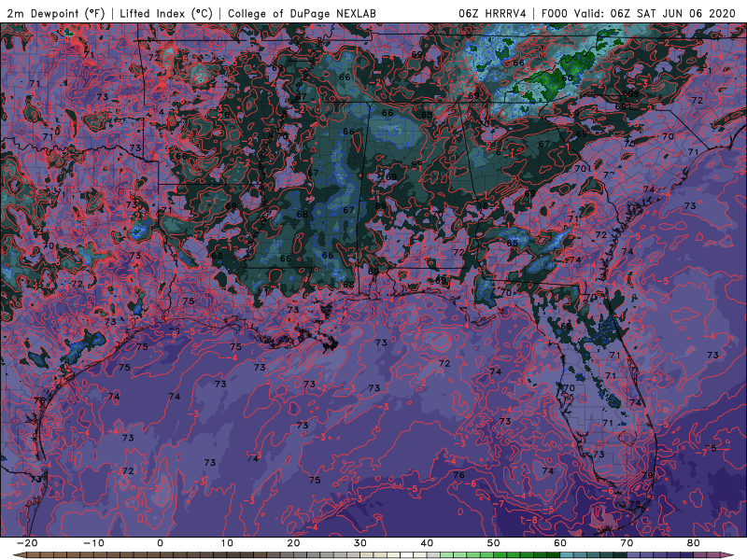
Task: Click the '78' dewpoint value near Florida Keys
Action: [x=635, y=504]
